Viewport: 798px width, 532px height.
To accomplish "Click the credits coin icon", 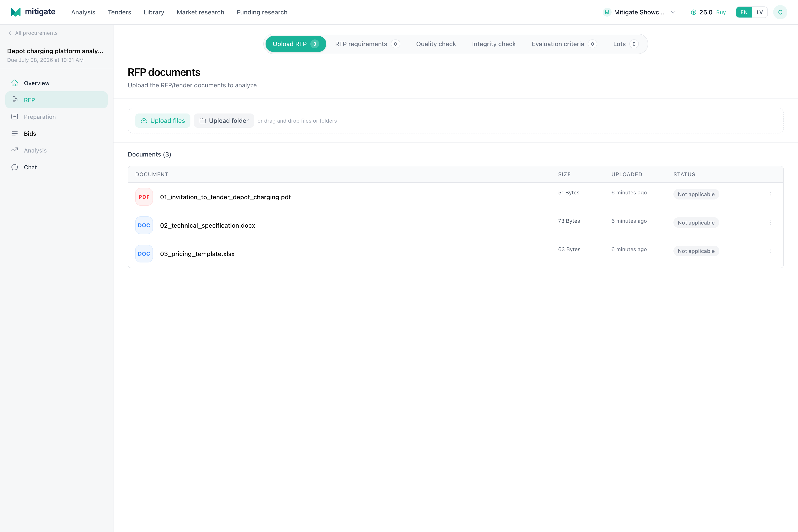I will point(694,12).
